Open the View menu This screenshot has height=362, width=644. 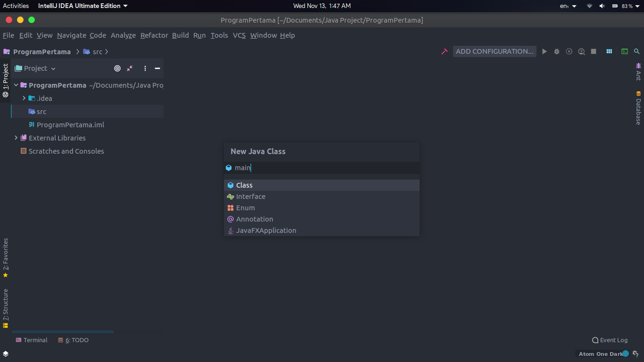coord(45,35)
